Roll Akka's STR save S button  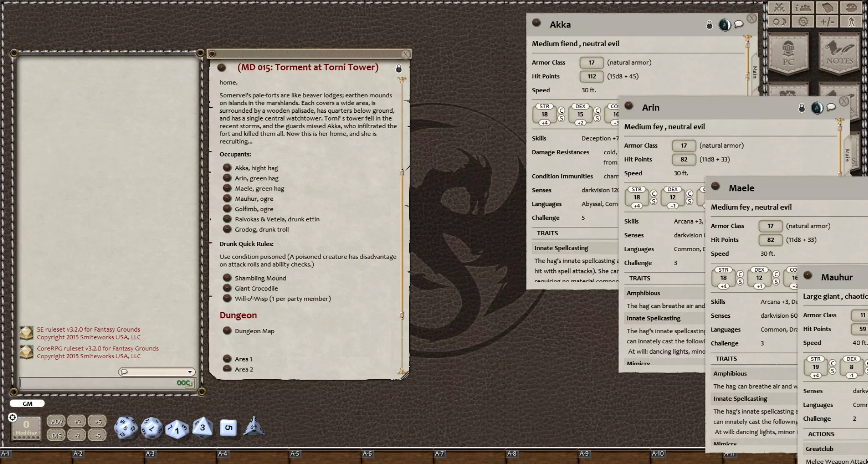point(561,118)
